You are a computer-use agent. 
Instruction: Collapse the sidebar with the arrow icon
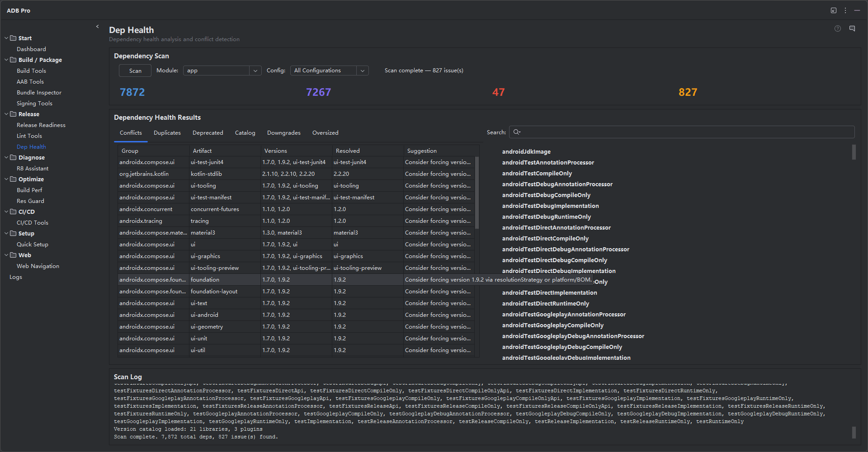coord(97,27)
